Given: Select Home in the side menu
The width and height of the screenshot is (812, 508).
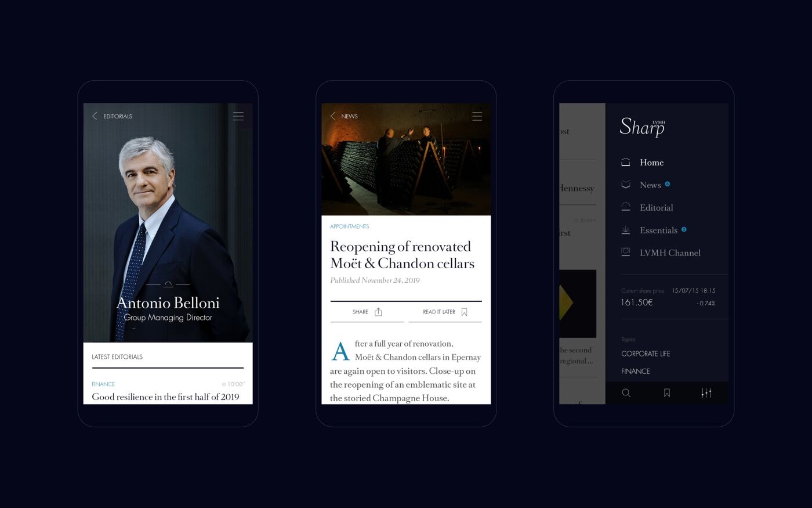Looking at the screenshot, I should [x=652, y=163].
